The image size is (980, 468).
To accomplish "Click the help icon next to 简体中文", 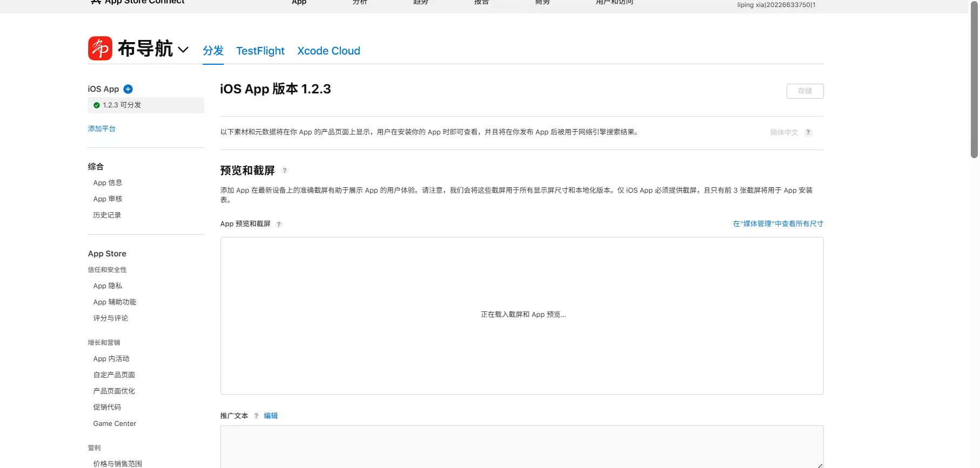I will tap(808, 133).
